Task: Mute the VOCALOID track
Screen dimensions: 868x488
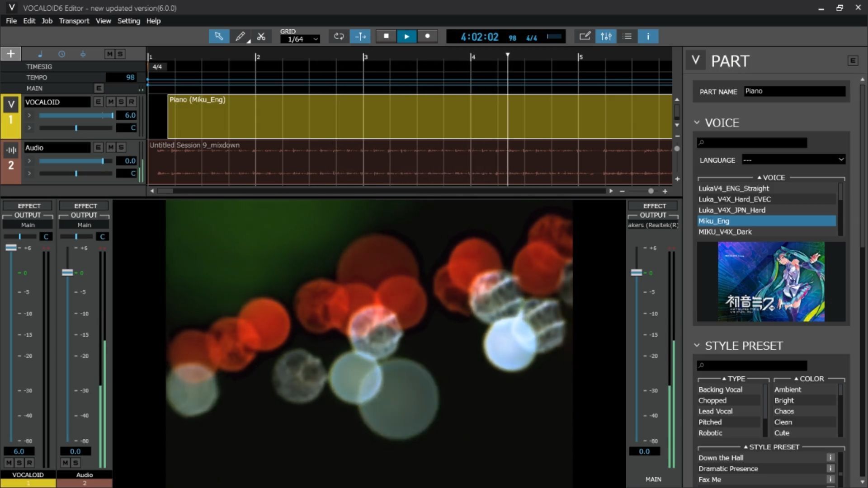Action: click(x=111, y=102)
